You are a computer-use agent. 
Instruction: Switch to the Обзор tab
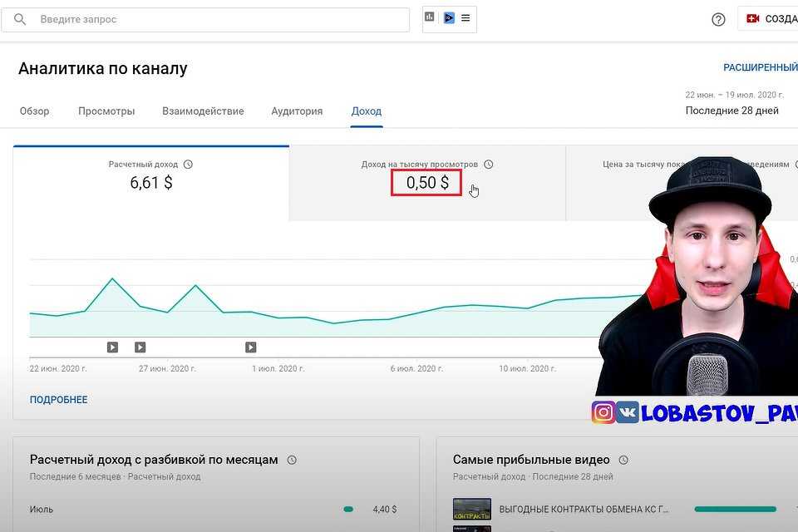pyautogui.click(x=35, y=111)
